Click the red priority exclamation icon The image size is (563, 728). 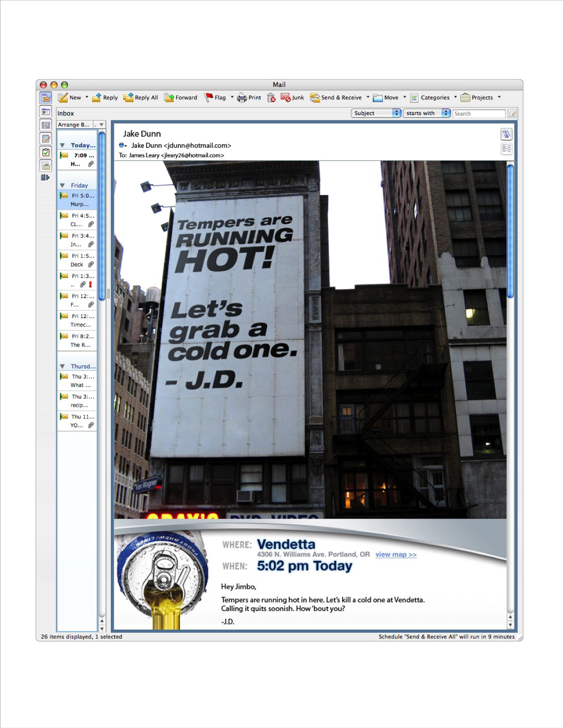click(x=91, y=285)
